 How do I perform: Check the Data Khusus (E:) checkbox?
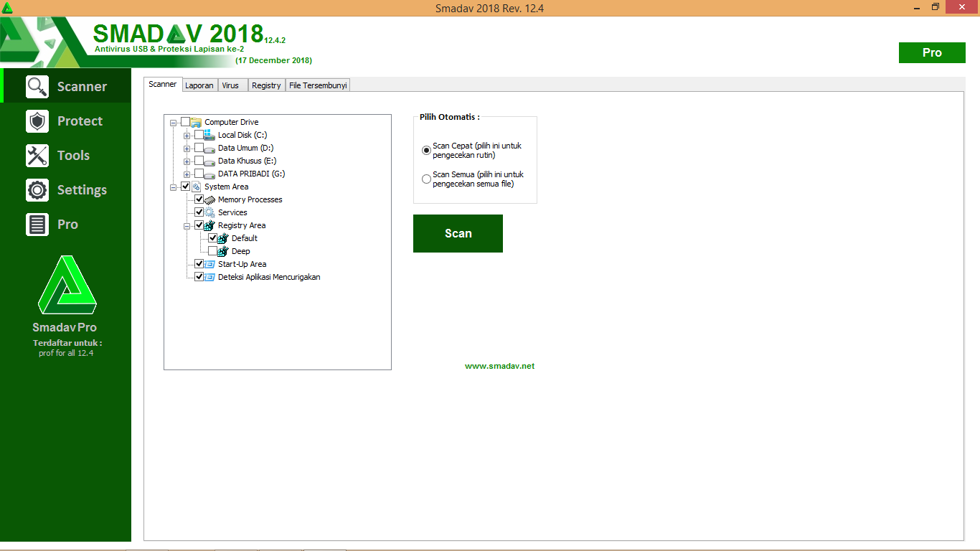(x=199, y=161)
